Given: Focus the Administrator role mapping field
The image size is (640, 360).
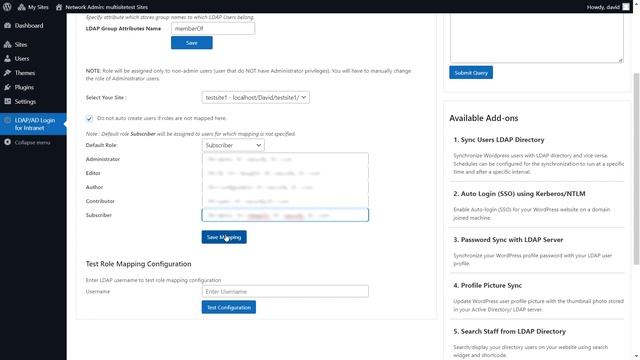Looking at the screenshot, I should pos(285,159).
